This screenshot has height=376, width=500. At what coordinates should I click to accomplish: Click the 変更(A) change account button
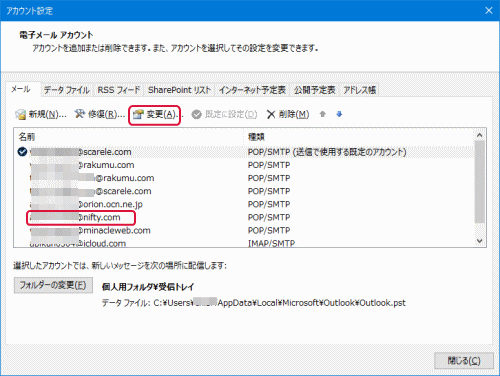click(155, 115)
